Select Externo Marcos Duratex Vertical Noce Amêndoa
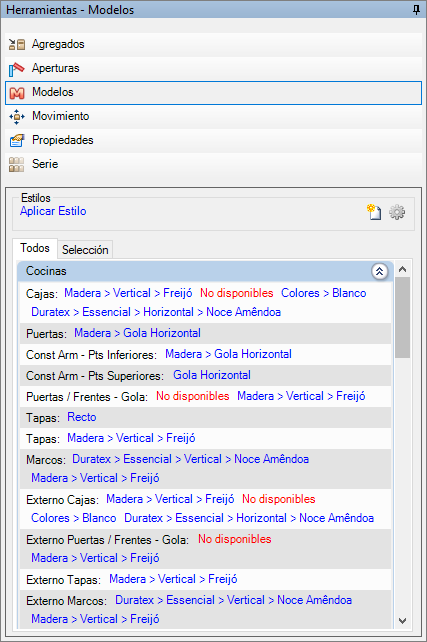Screen dimensions: 427x642 pos(233,600)
